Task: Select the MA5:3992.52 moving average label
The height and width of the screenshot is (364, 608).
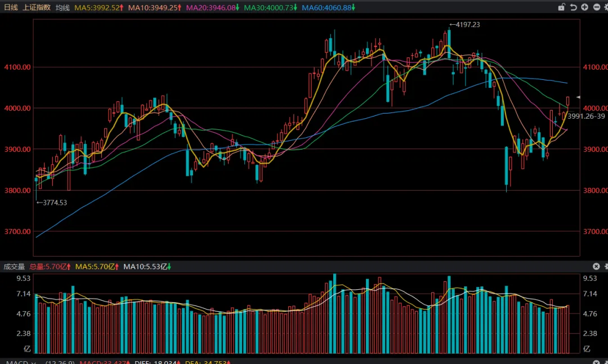Action: point(99,7)
